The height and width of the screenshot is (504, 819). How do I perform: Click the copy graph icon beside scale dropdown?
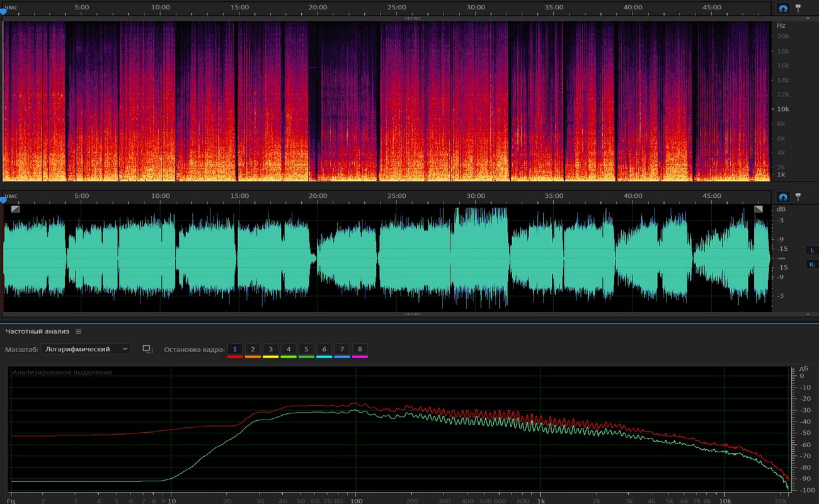(148, 349)
